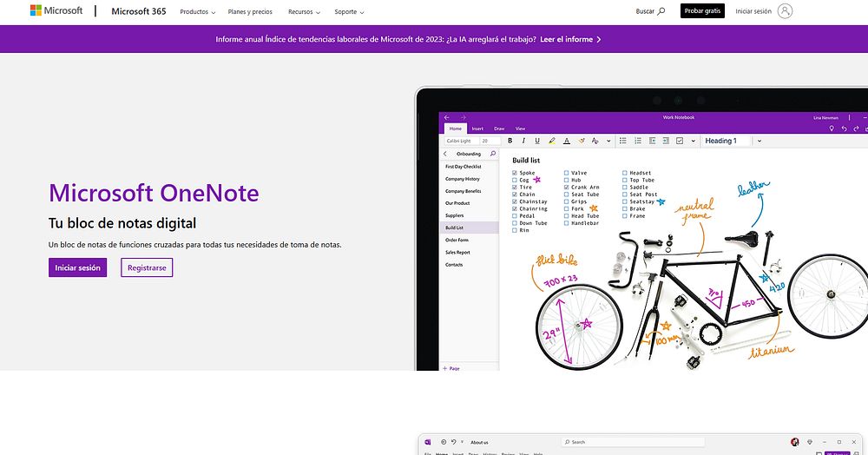Expand the Soporte menu
This screenshot has height=455, width=868.
tap(349, 11)
